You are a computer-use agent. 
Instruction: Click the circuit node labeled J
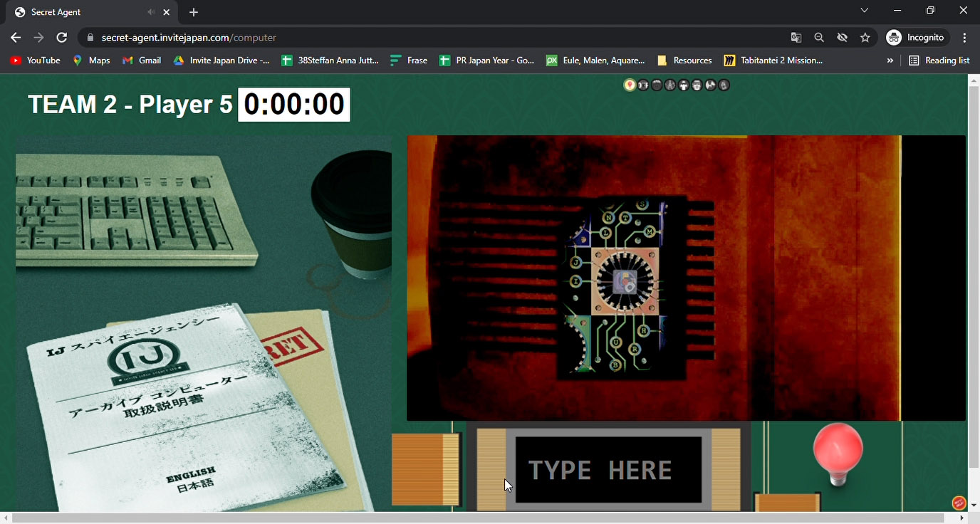click(575, 262)
